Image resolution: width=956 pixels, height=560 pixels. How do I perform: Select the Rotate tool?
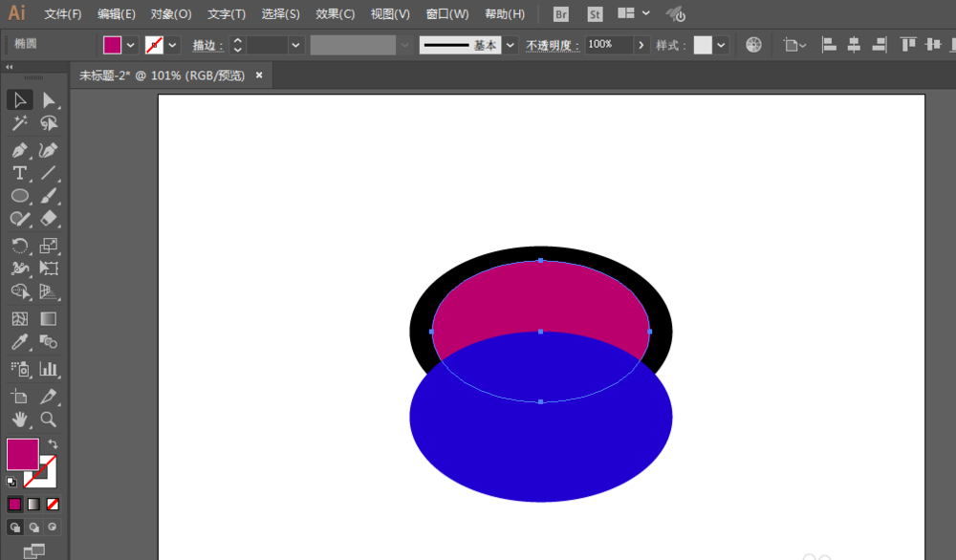19,246
